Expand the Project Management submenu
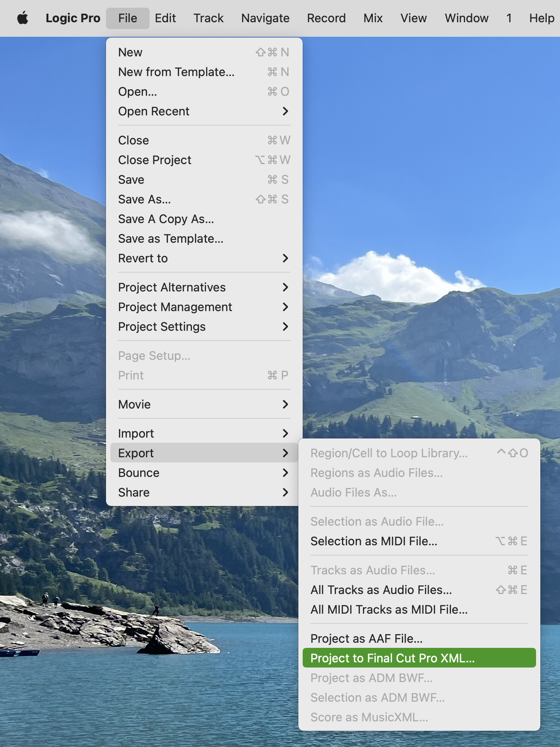Image resolution: width=560 pixels, height=747 pixels. point(204,307)
